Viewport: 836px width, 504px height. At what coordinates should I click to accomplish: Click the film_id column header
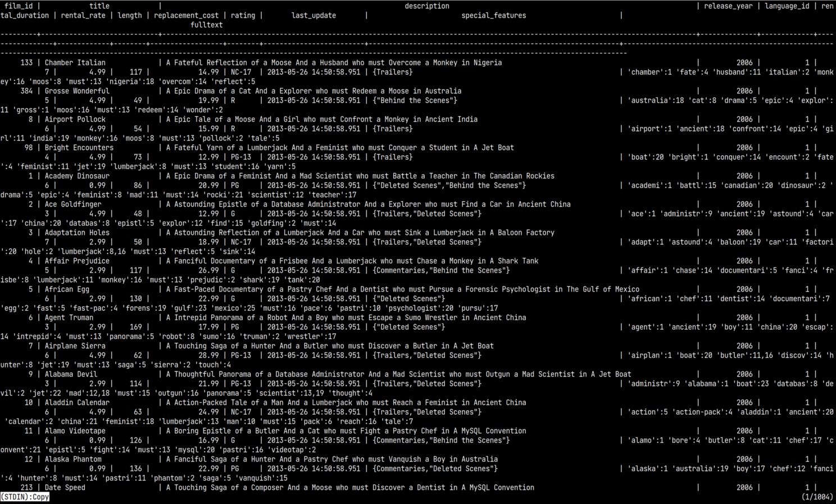pyautogui.click(x=19, y=6)
